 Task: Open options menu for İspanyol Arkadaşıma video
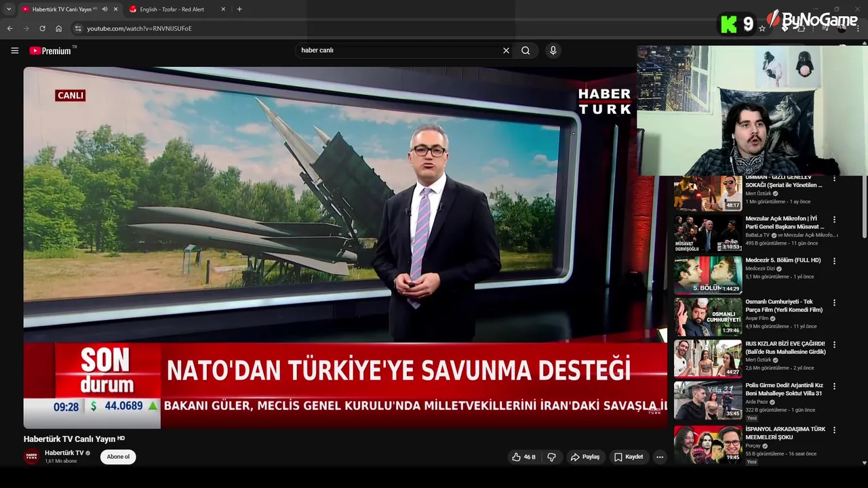[834, 430]
